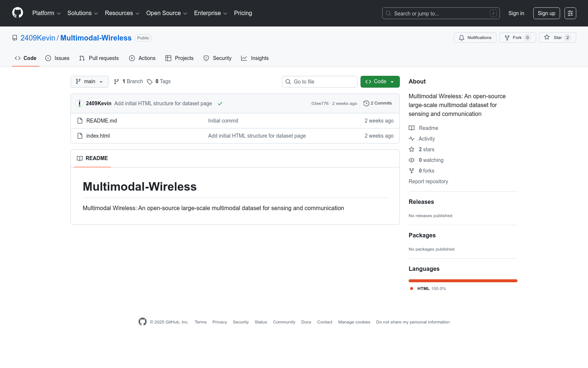
Task: Star the Multimodal-Wireless repository
Action: (x=557, y=38)
